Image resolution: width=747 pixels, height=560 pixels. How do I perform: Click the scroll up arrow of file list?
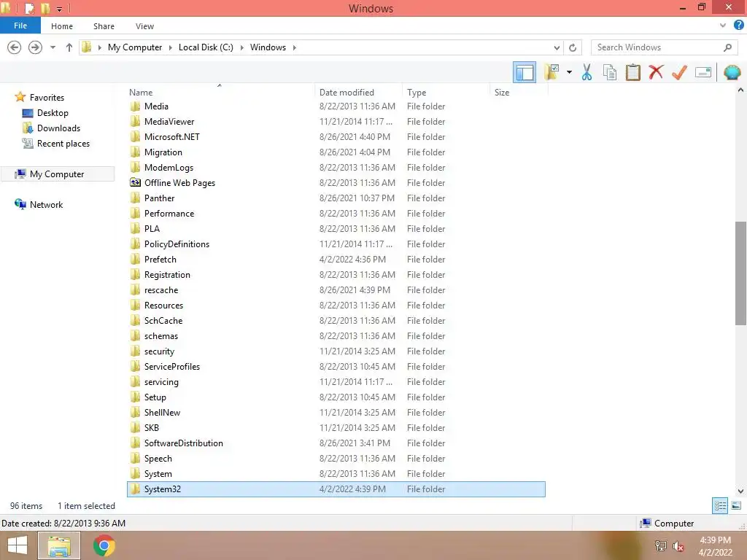(740, 90)
